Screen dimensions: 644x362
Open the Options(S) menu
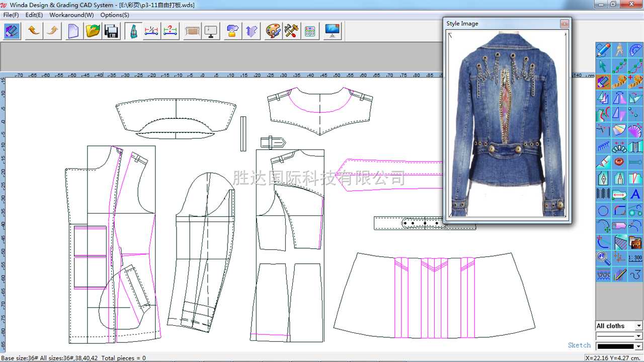pyautogui.click(x=115, y=15)
